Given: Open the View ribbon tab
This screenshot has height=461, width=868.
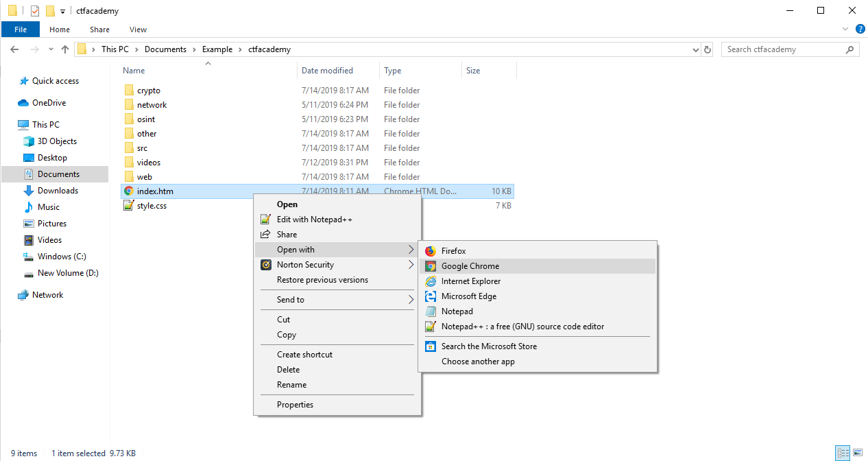Looking at the screenshot, I should (x=138, y=29).
